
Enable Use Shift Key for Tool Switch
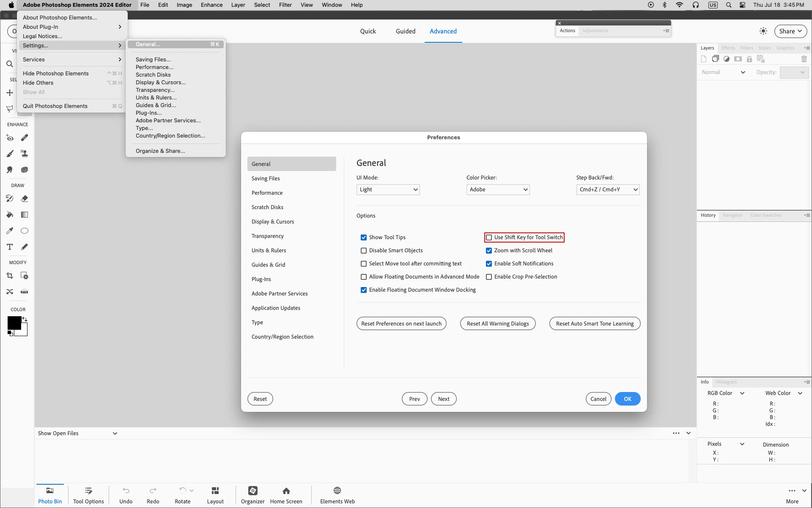tap(489, 237)
